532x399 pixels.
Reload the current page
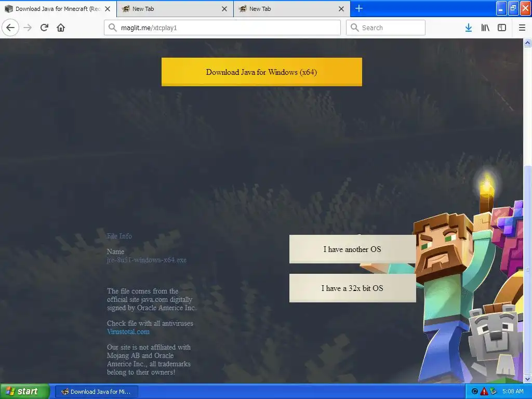(x=44, y=28)
